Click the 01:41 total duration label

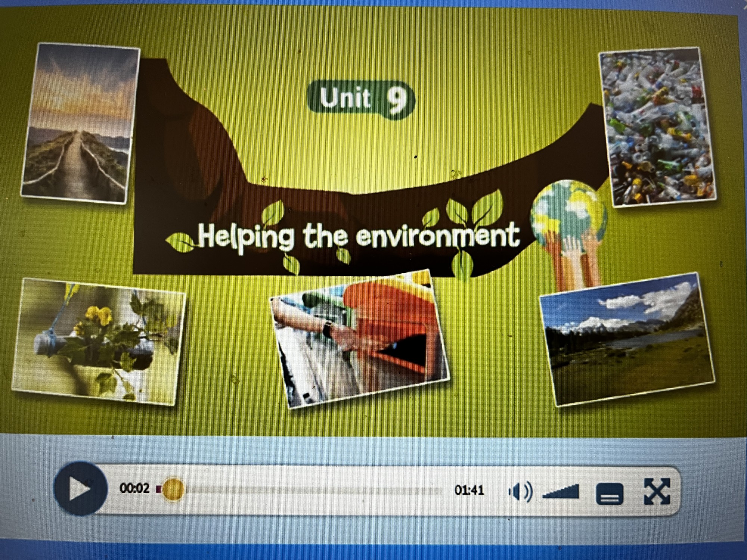(469, 490)
